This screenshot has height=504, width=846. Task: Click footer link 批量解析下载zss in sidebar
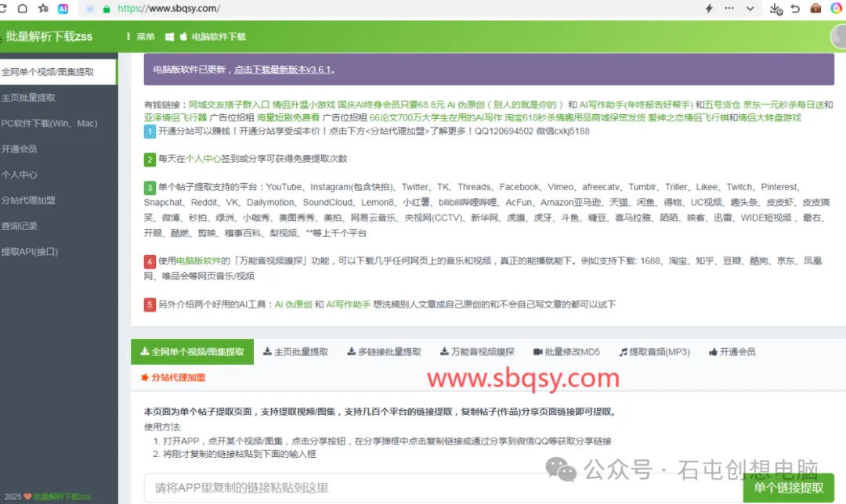click(62, 497)
